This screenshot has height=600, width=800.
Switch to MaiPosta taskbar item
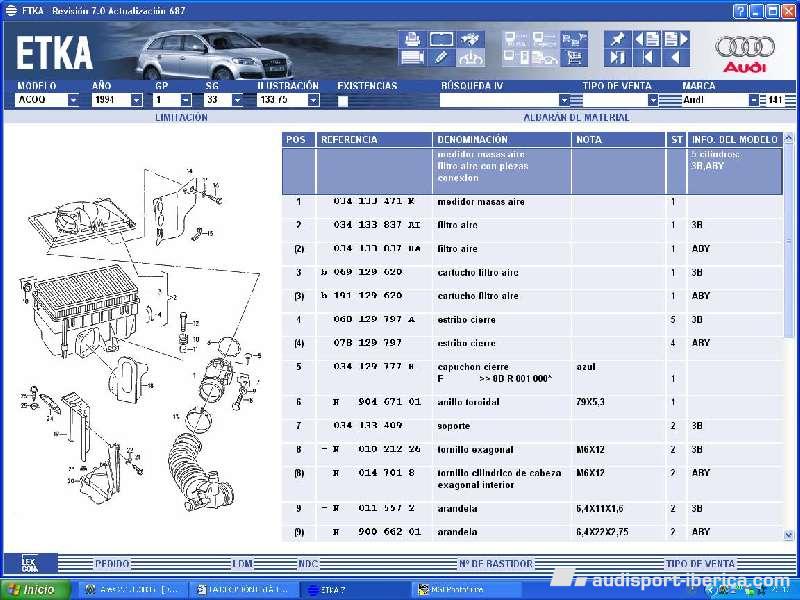(466, 590)
